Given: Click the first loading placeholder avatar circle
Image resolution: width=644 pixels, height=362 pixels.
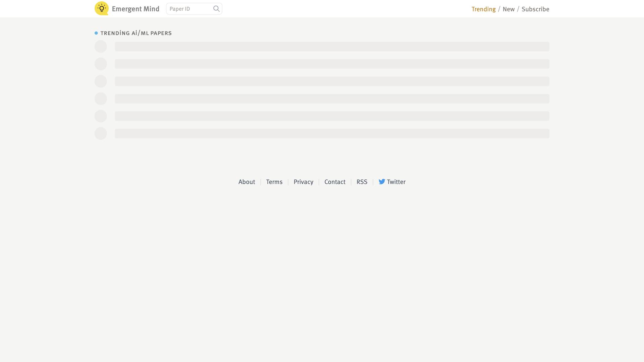Looking at the screenshot, I should point(101,47).
